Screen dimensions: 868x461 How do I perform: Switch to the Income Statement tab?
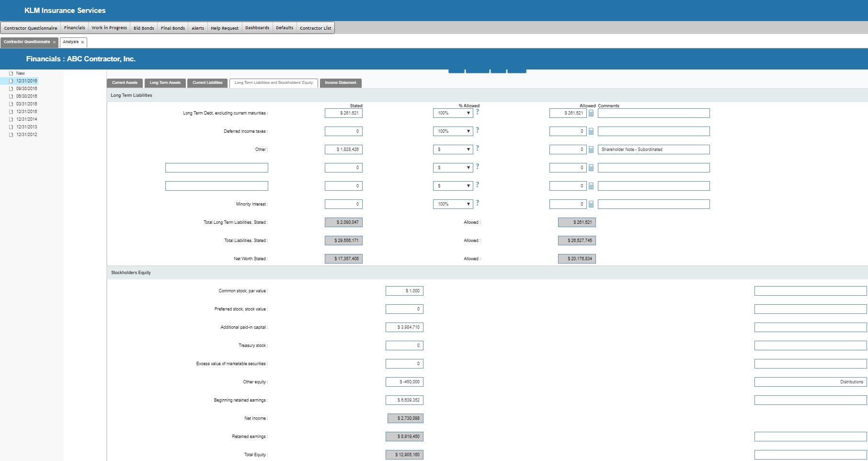tap(340, 83)
